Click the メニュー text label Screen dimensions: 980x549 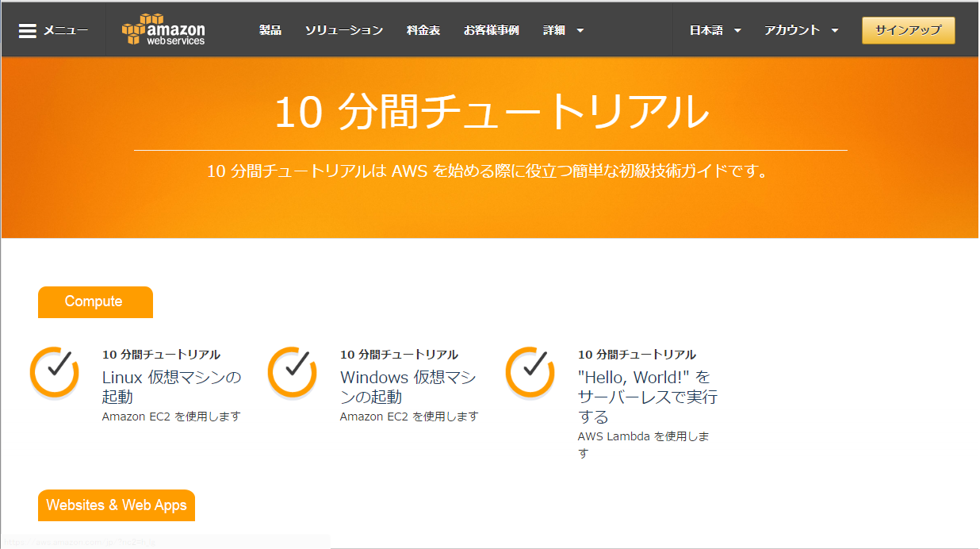pyautogui.click(x=66, y=31)
